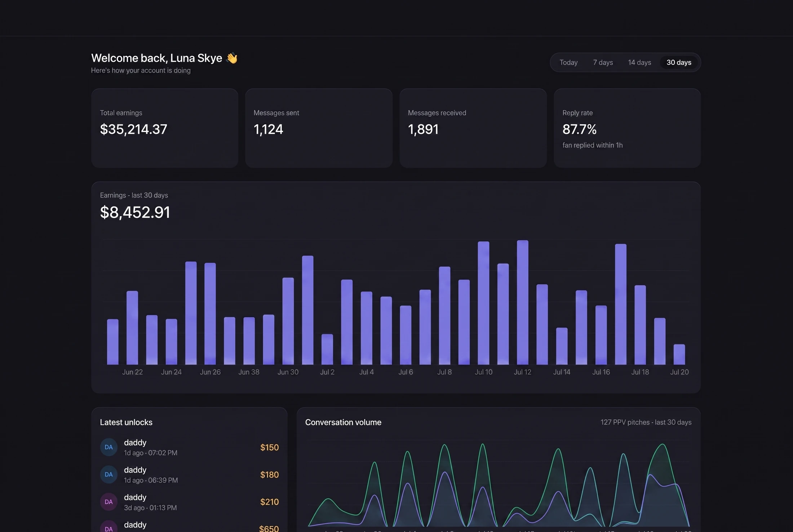Click '1d ago · 07:02 PM' timestamp

(151, 453)
